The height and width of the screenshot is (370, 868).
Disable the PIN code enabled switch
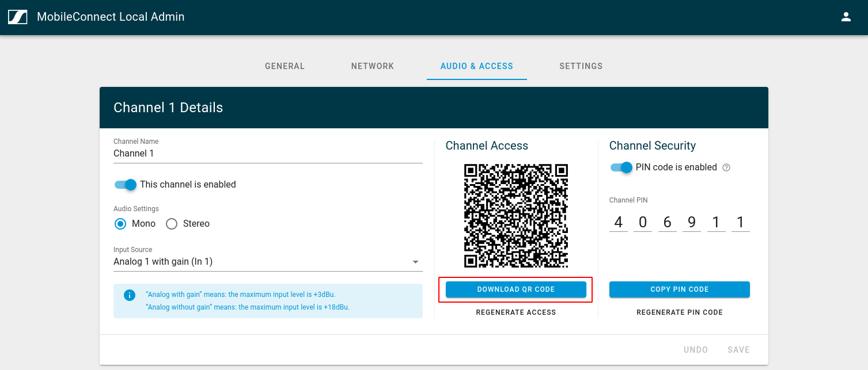tap(621, 167)
